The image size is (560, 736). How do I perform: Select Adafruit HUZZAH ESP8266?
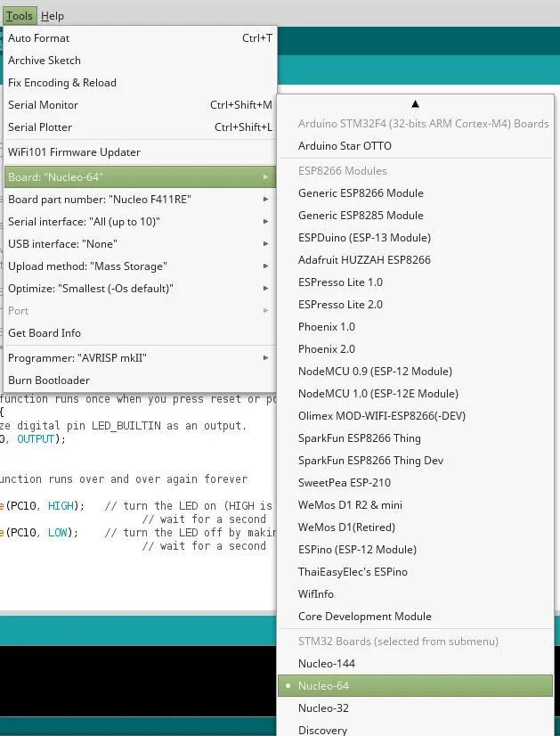click(416, 260)
